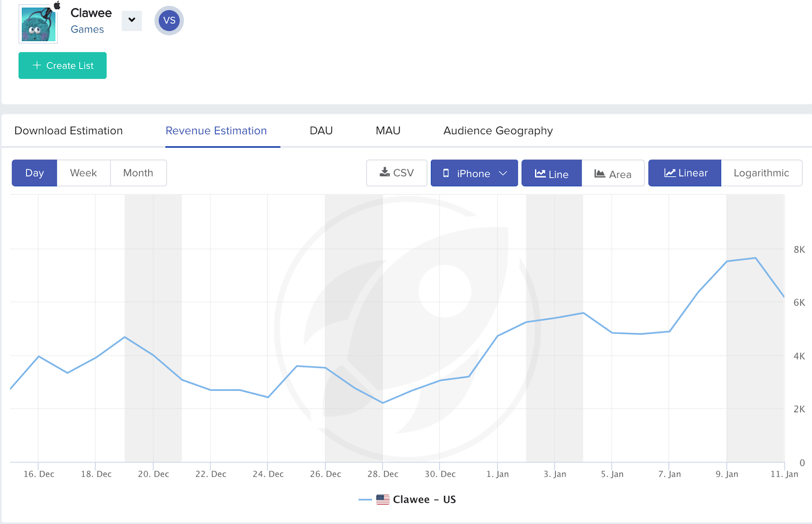Click the 16. Dec date label
The height and width of the screenshot is (524, 812).
pos(39,474)
